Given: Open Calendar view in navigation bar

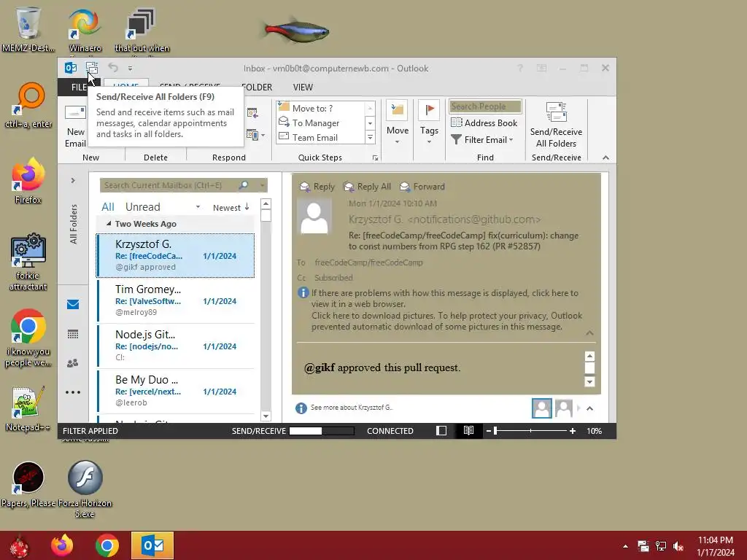Looking at the screenshot, I should (73, 334).
